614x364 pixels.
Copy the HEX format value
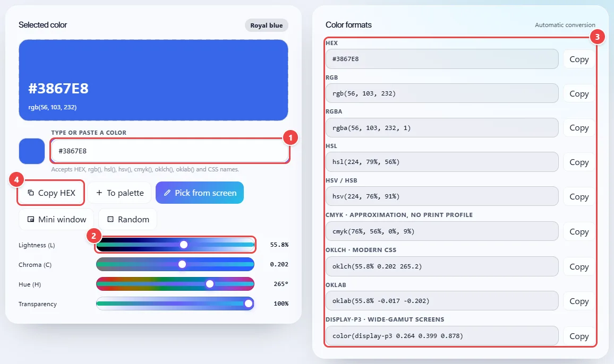(x=579, y=59)
